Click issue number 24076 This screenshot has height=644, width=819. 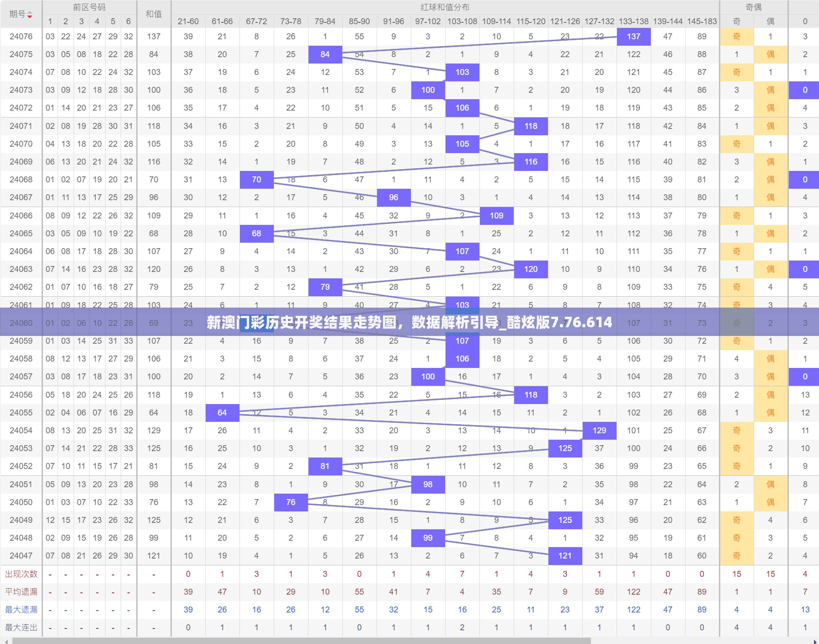point(21,37)
